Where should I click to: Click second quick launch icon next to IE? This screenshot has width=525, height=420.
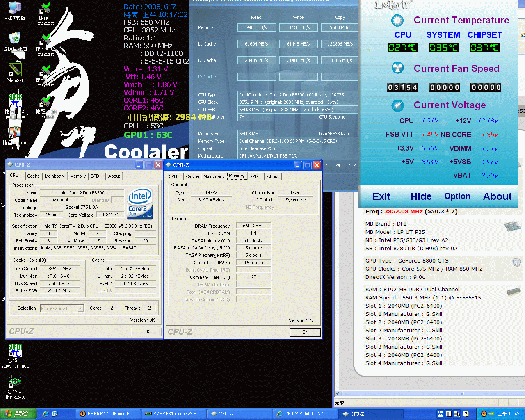pos(55,414)
